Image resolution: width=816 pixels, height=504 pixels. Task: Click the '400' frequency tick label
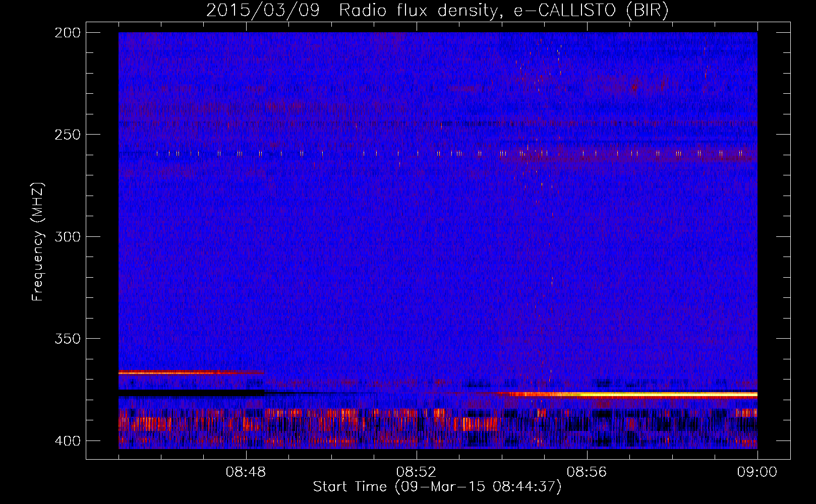(x=68, y=440)
